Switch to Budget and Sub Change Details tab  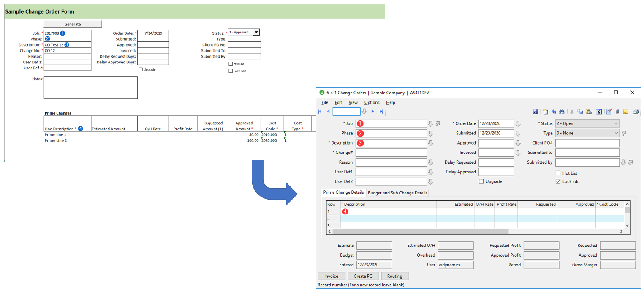397,193
